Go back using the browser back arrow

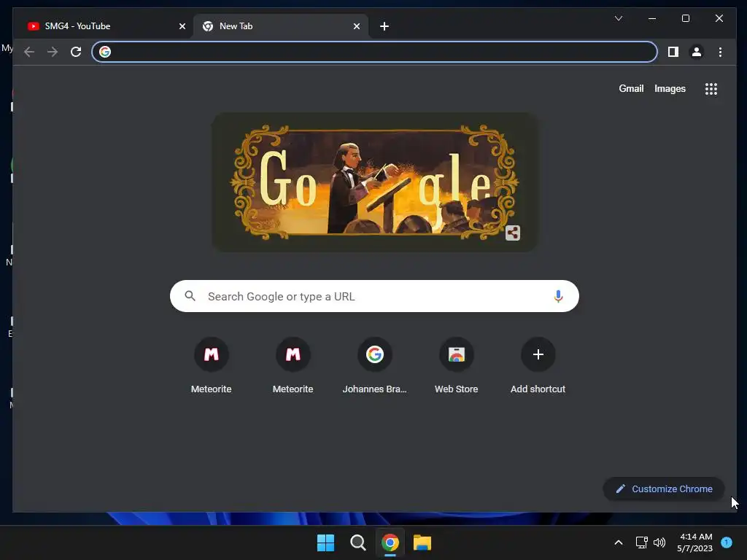(29, 52)
